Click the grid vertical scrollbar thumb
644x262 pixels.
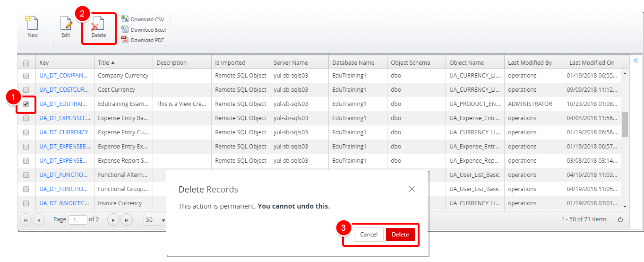[625, 124]
